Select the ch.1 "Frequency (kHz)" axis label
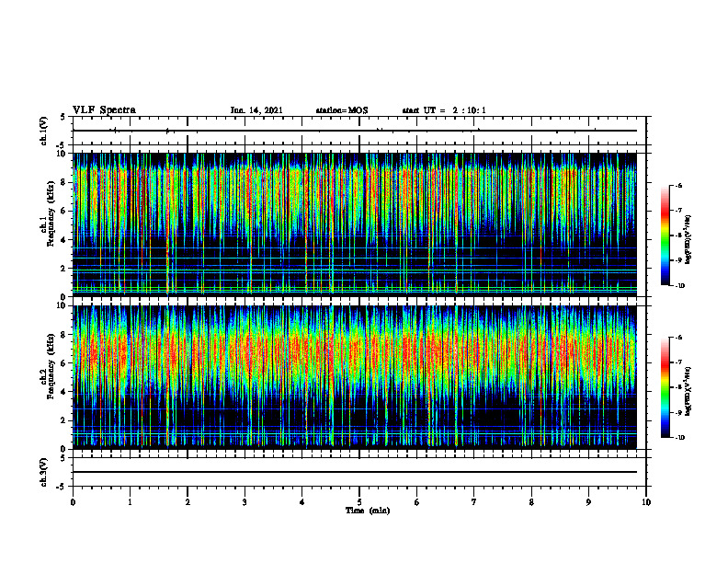The height and width of the screenshot is (563, 728). (51, 214)
